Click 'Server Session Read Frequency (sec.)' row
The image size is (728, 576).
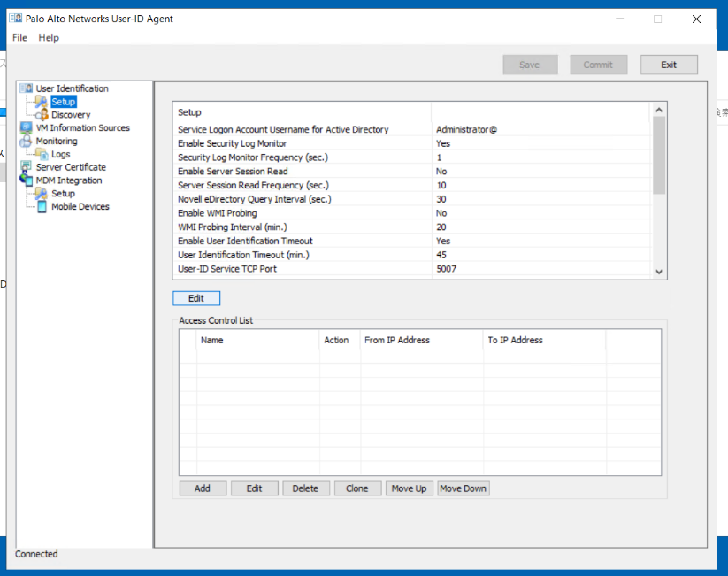pyautogui.click(x=413, y=185)
